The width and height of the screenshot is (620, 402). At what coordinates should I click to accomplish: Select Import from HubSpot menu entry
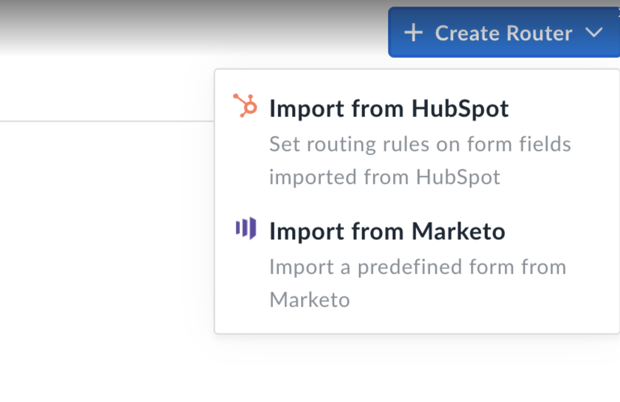417,140
